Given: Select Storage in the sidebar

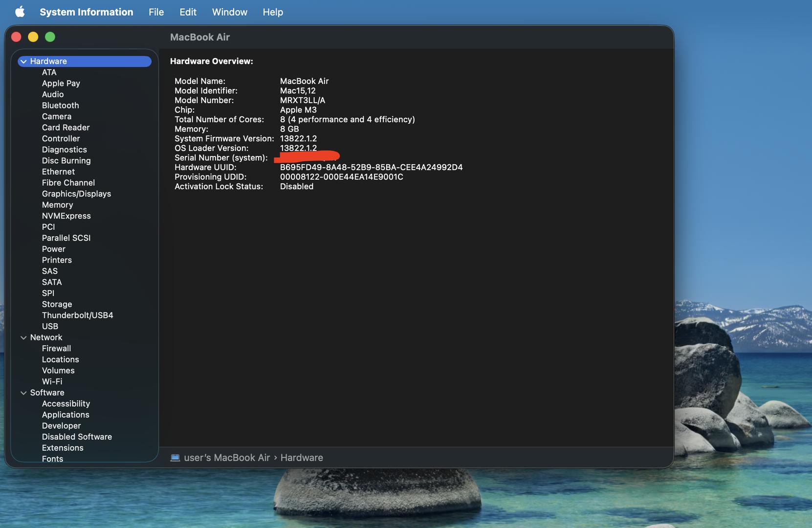Looking at the screenshot, I should pyautogui.click(x=57, y=304).
